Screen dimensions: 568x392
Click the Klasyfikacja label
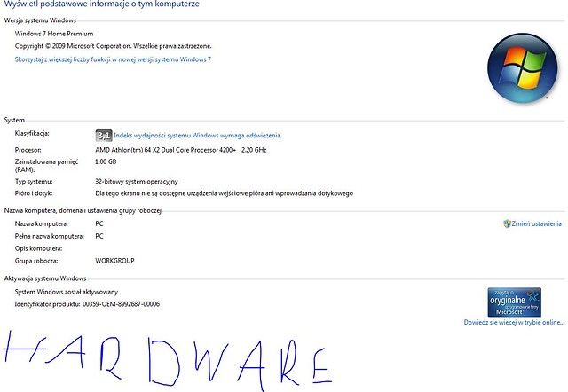click(32, 134)
